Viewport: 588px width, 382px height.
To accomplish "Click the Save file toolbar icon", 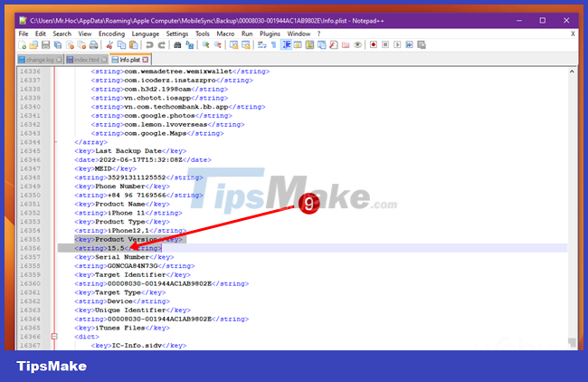I will click(45, 44).
